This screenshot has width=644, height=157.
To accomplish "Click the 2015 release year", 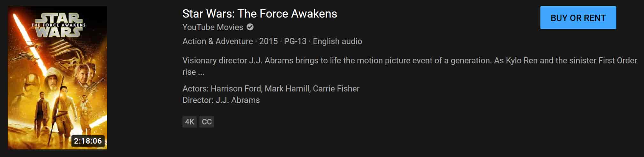I will click(268, 41).
